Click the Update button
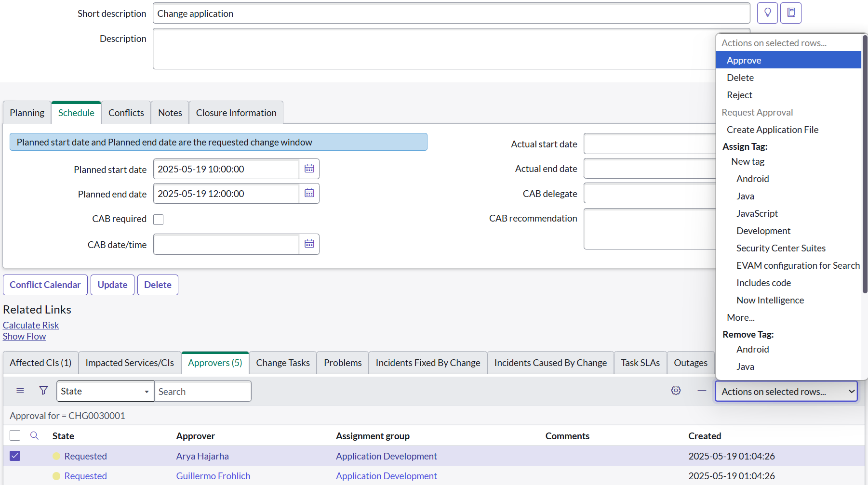The width and height of the screenshot is (868, 485). [x=112, y=285]
